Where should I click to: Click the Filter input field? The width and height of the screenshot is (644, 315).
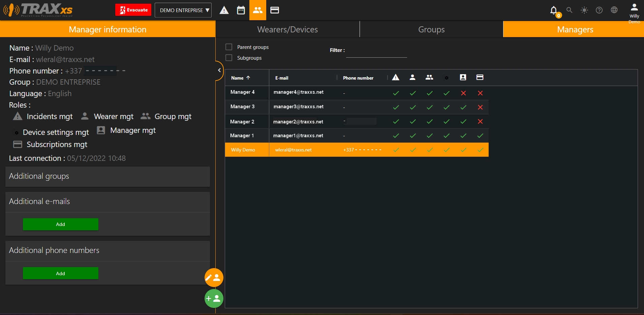(x=376, y=52)
